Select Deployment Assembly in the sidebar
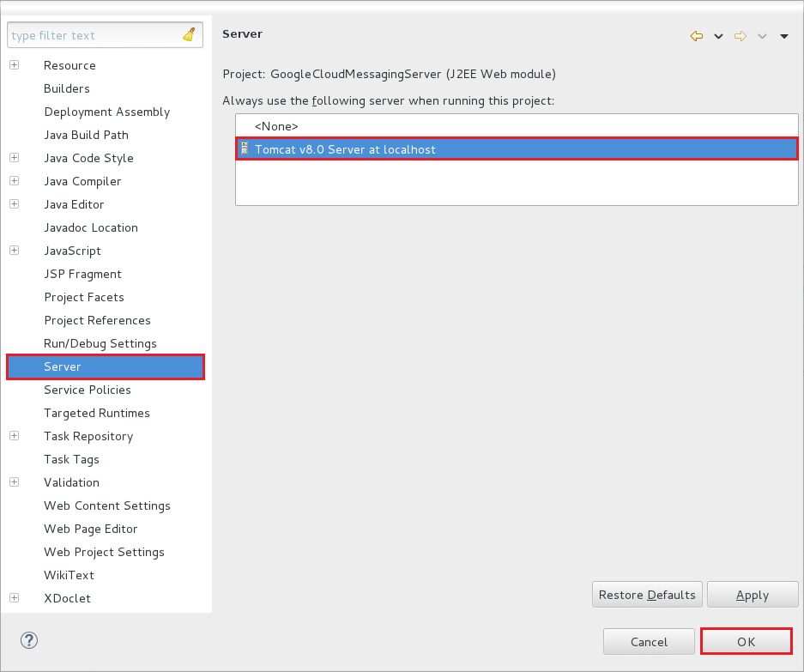 click(107, 112)
